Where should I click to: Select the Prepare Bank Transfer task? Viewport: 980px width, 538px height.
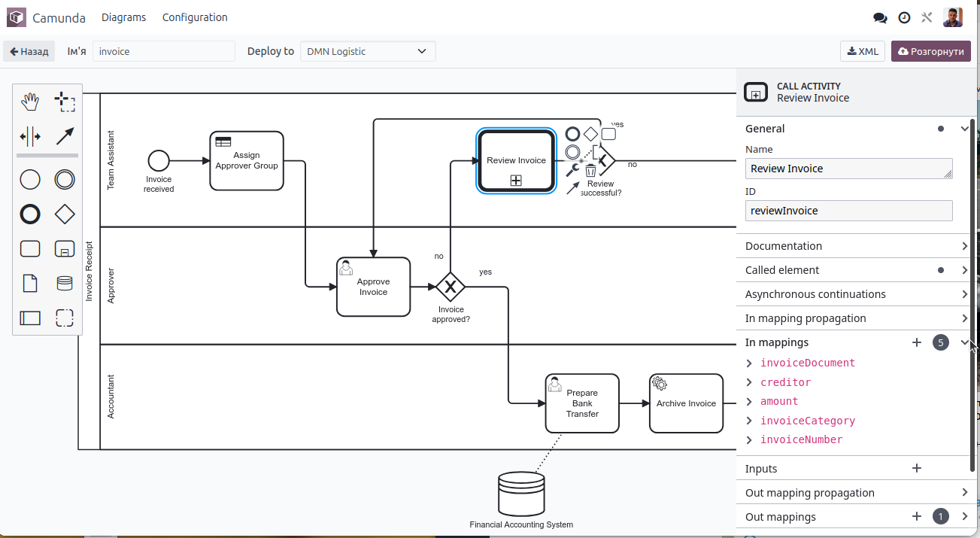click(x=582, y=403)
